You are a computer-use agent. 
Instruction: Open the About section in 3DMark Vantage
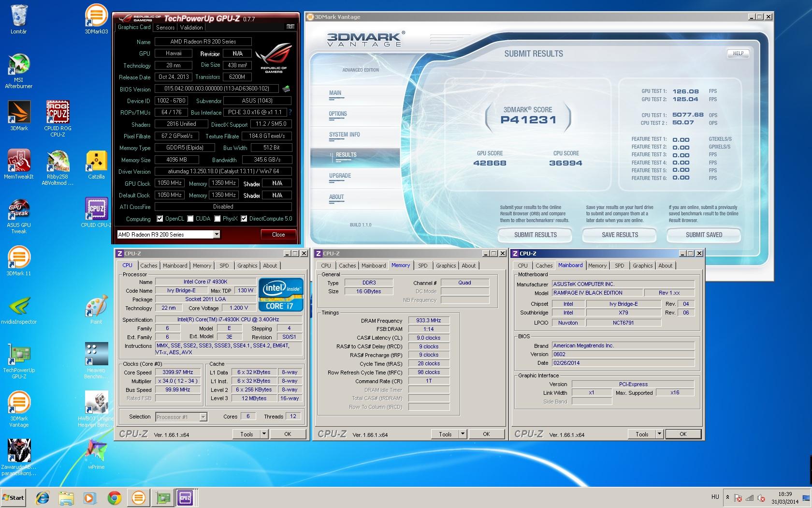[336, 197]
